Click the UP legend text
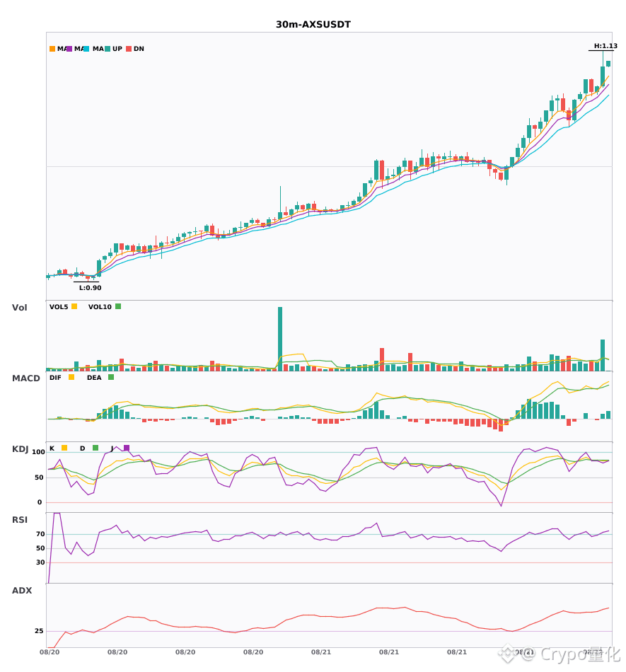This screenshot has height=672, width=626. (x=117, y=49)
